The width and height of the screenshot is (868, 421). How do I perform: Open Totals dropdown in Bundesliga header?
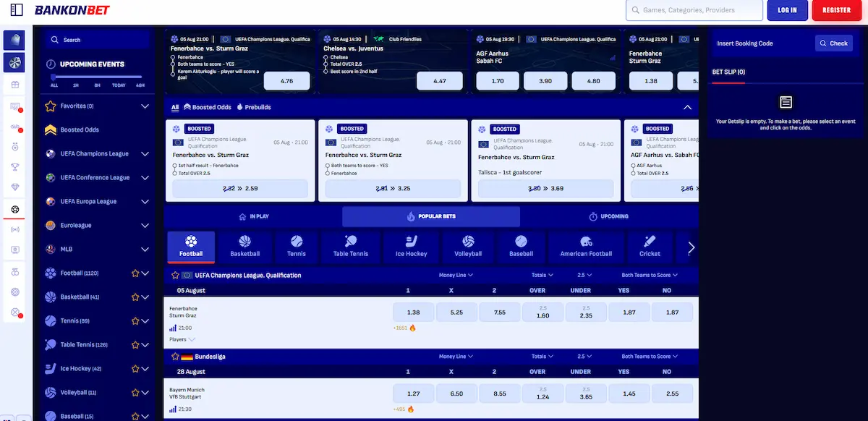[x=542, y=357]
